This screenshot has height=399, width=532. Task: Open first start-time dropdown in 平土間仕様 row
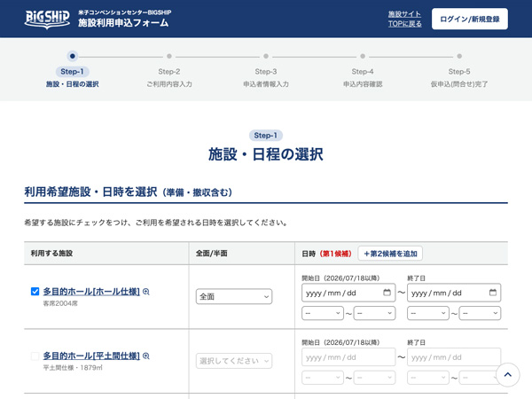(x=323, y=378)
